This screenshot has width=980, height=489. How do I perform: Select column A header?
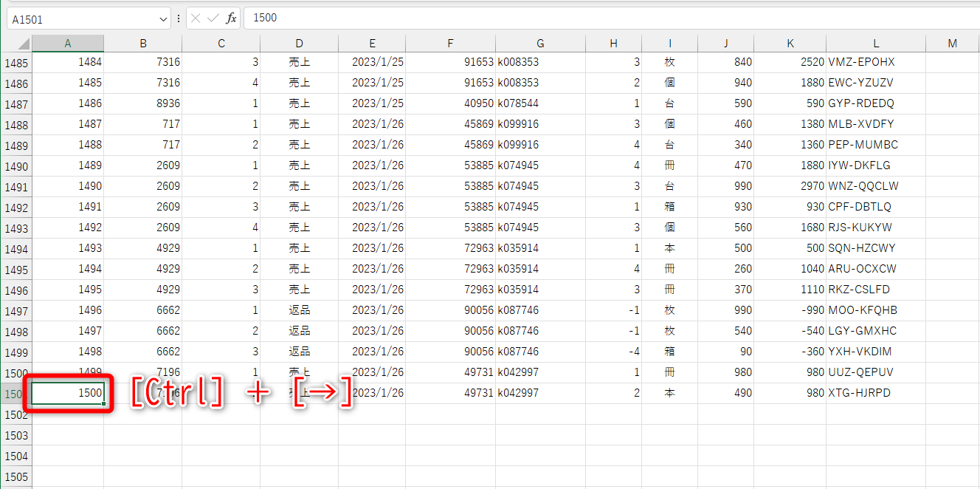tap(68, 44)
